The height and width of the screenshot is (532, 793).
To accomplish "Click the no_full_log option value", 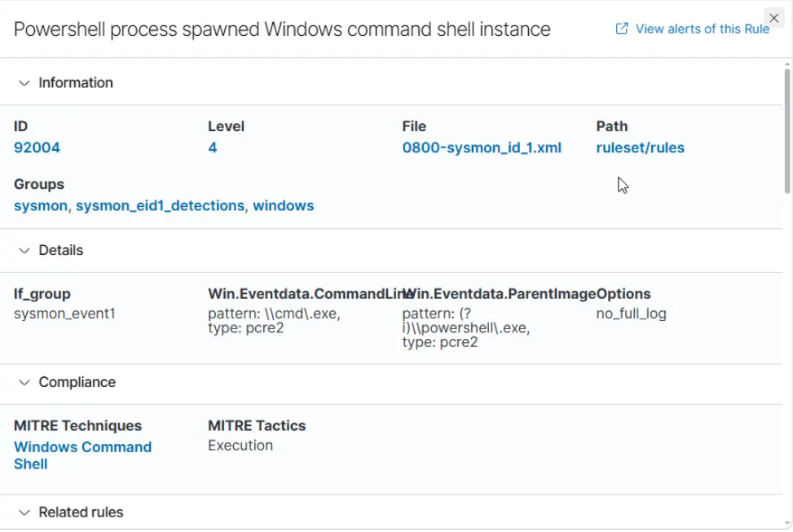I will [x=631, y=314].
